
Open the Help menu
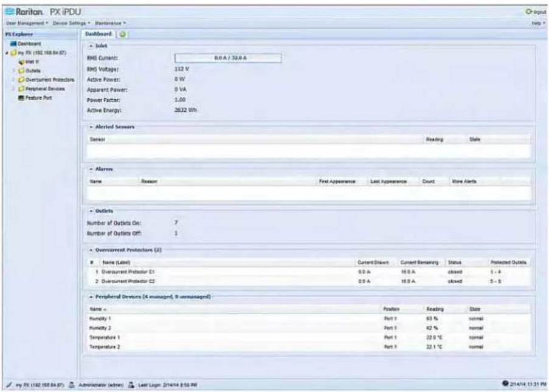539,23
